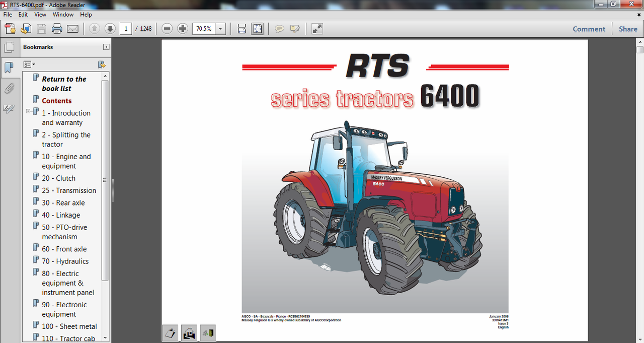The image size is (644, 343).
Task: Click the open/convert file toolbar icon
Action: (26, 29)
